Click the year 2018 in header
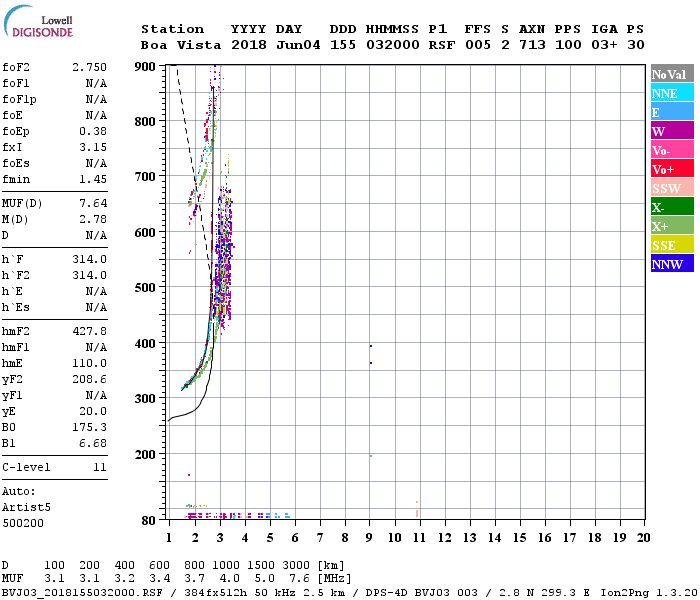 249,45
